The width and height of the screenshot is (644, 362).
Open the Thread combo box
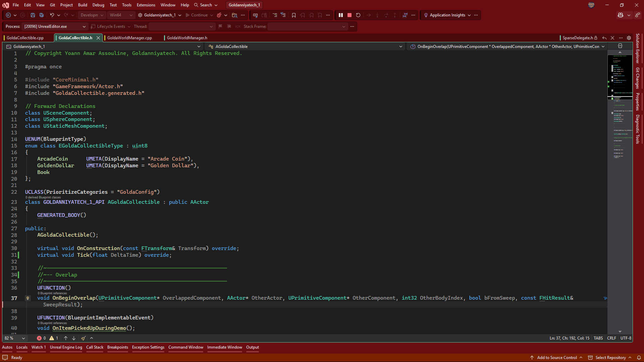(181, 26)
